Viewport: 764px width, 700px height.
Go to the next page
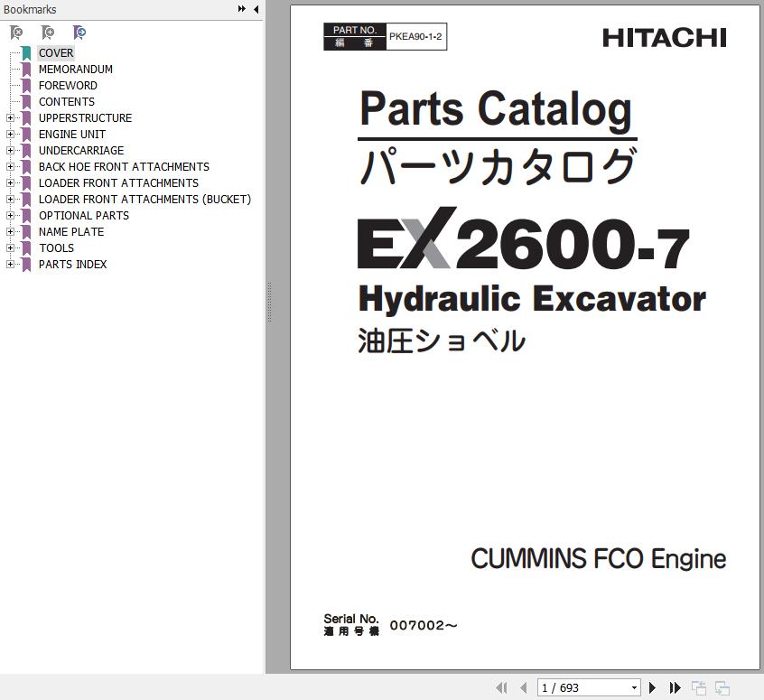click(652, 688)
